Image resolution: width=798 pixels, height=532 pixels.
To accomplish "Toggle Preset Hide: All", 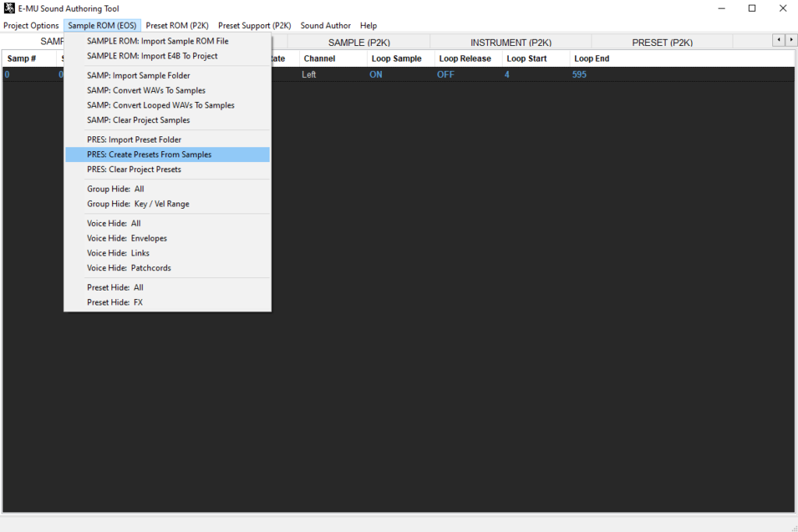I will [x=168, y=287].
